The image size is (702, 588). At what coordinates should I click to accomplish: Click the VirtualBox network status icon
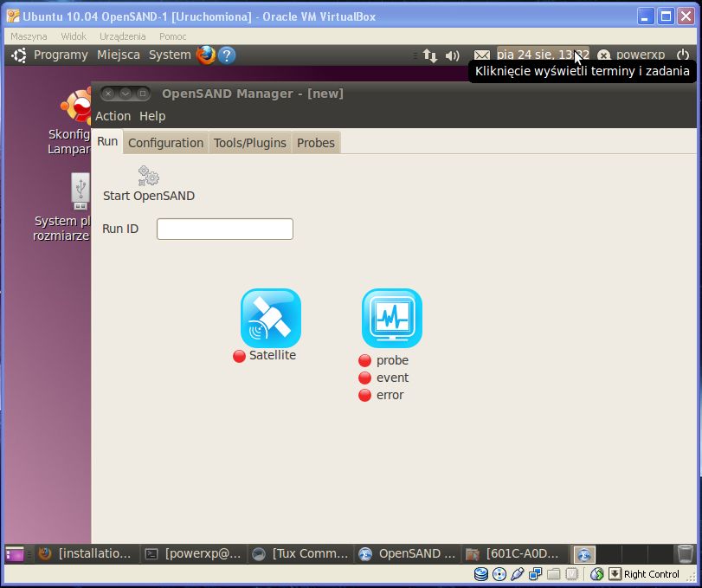(x=535, y=574)
